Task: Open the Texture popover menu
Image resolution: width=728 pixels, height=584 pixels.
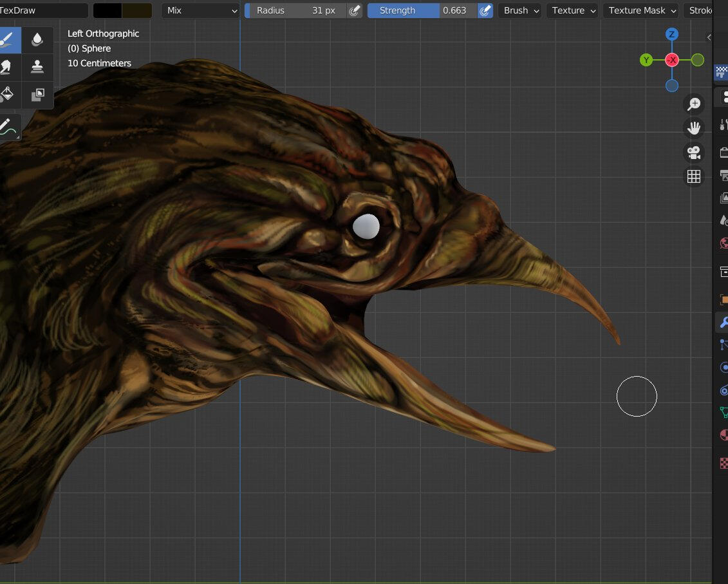Action: pyautogui.click(x=572, y=10)
